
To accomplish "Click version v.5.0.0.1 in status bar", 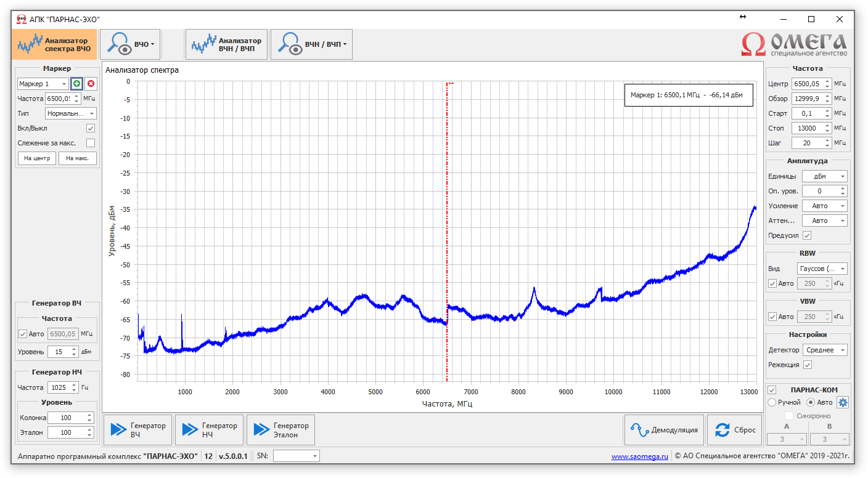I will (233, 456).
